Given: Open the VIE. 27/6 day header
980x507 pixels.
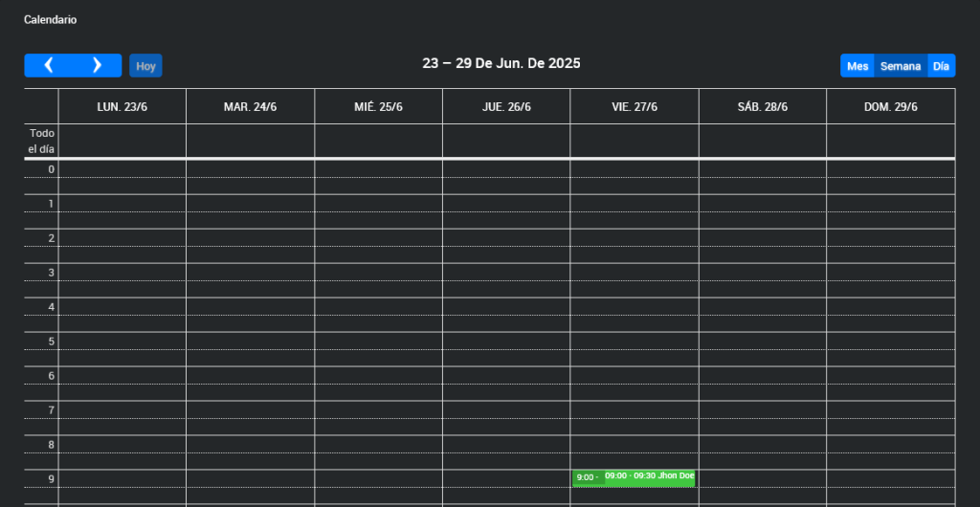Looking at the screenshot, I should coord(635,106).
